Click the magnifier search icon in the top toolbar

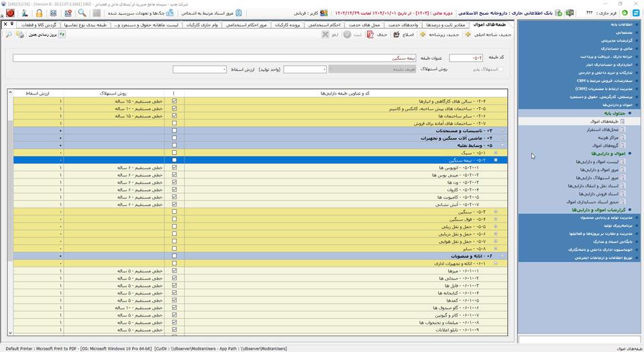pyautogui.click(x=82, y=13)
